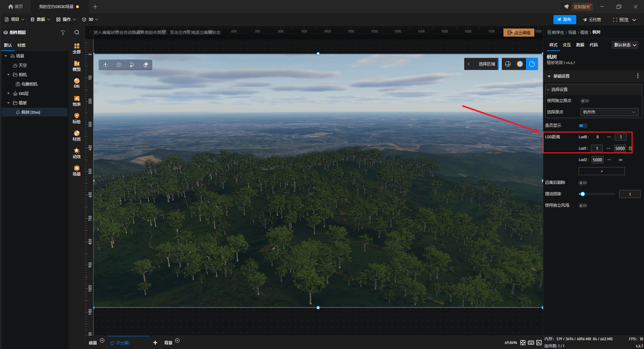Screen dimensions: 644x349
Task: Delete the Lod1 level with the trash icon
Action: [x=630, y=148]
